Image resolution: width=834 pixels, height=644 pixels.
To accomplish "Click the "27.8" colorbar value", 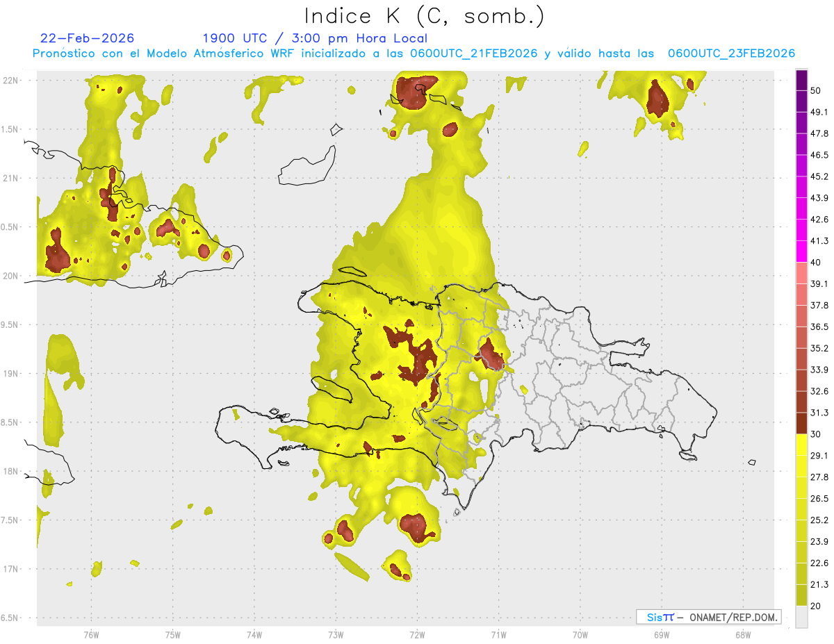I will pos(821,477).
